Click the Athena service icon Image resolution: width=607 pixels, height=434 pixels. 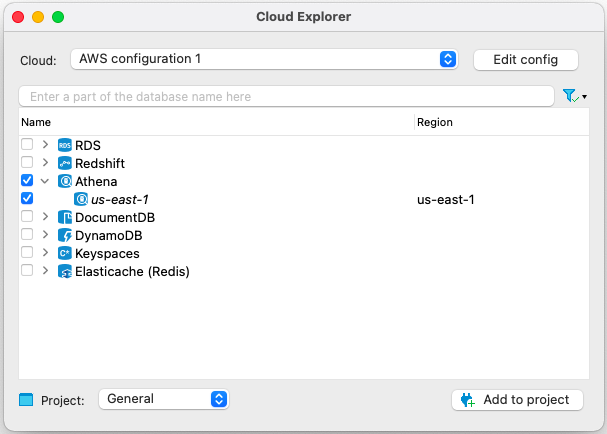(65, 181)
